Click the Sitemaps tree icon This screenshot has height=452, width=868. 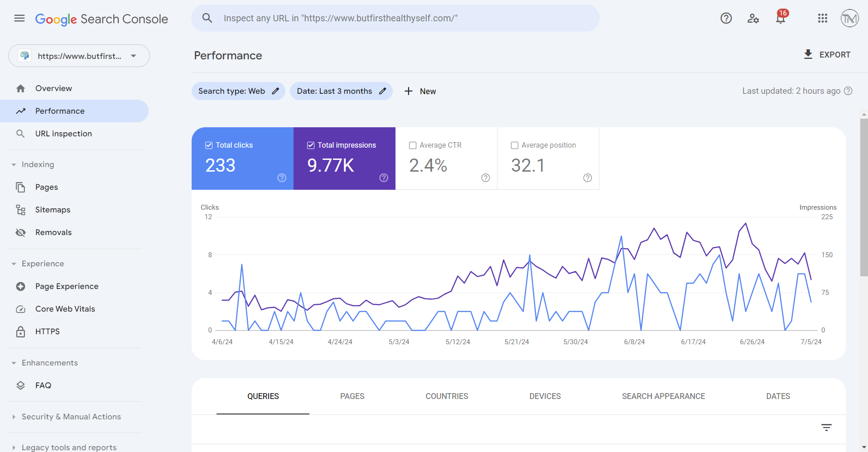pos(20,210)
